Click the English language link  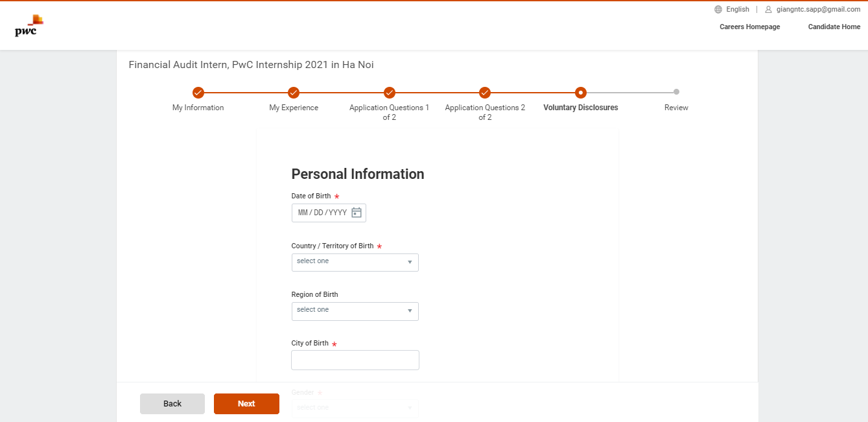[737, 8]
